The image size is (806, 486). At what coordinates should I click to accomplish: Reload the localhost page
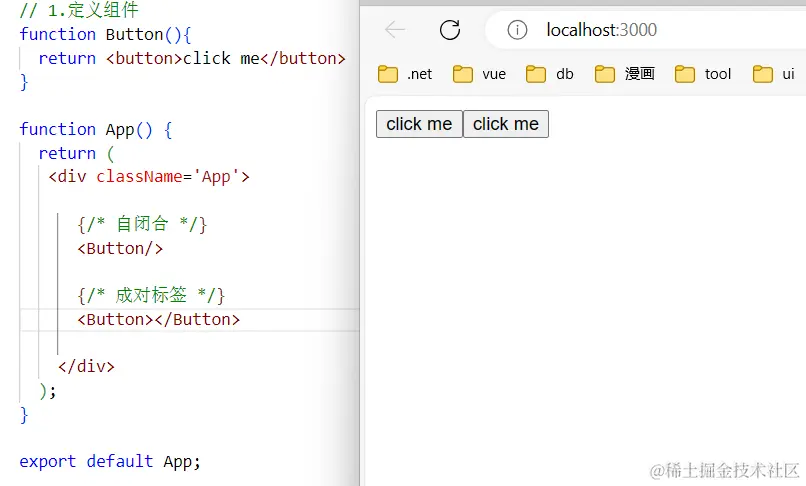(450, 30)
